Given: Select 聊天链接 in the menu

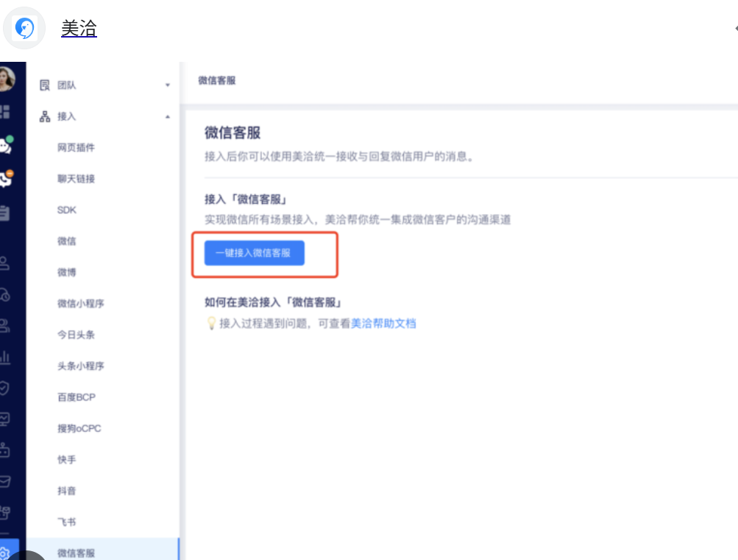Looking at the screenshot, I should coord(76,179).
